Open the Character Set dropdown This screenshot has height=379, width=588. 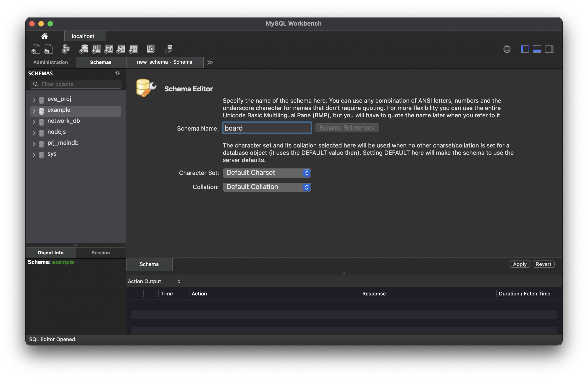[x=267, y=173]
